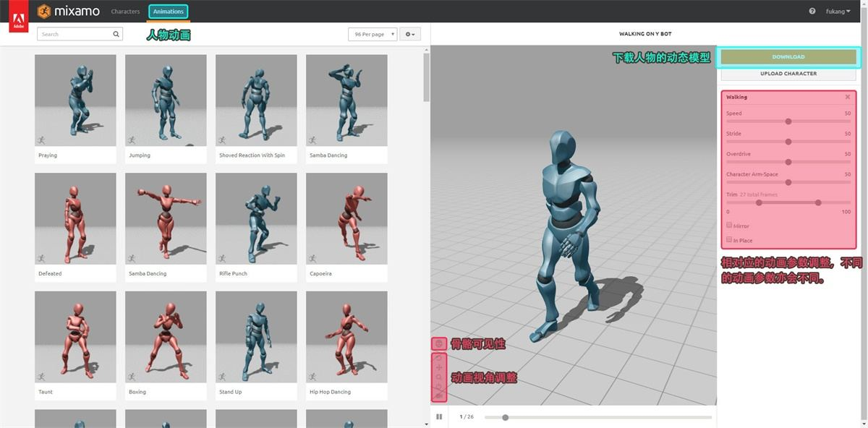Select the rotate camera icon in viewer
Screen dimensions: 868x428
pyautogui.click(x=439, y=358)
